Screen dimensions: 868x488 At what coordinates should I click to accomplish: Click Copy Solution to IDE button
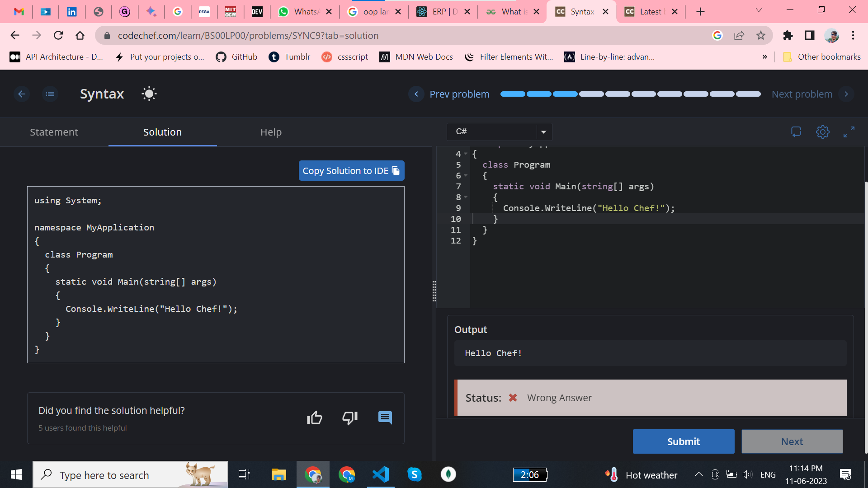point(351,171)
